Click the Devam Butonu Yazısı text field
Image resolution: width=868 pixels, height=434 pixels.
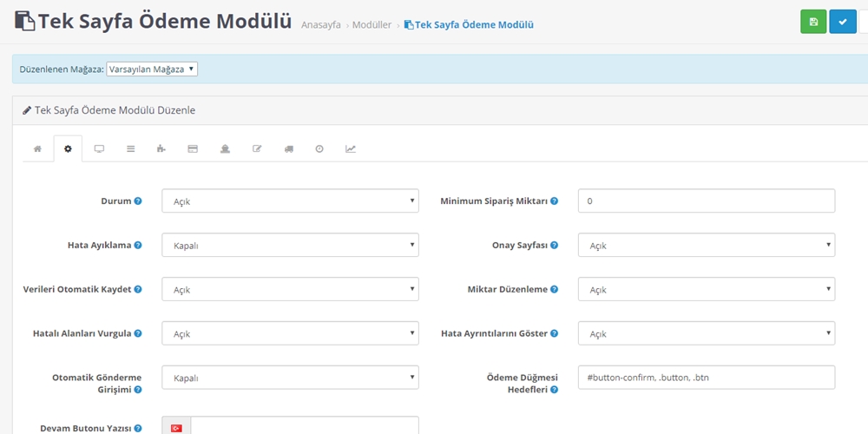point(305,425)
